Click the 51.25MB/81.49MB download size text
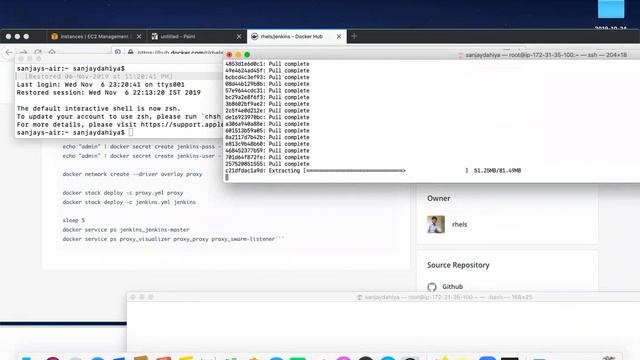This screenshot has height=360, width=640. coord(497,171)
